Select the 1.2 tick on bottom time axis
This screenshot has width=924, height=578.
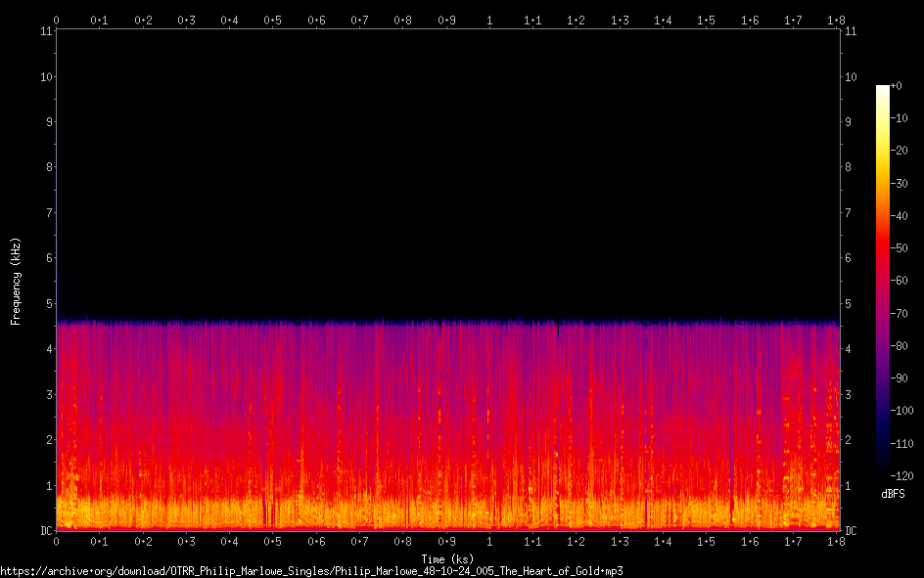click(x=577, y=541)
